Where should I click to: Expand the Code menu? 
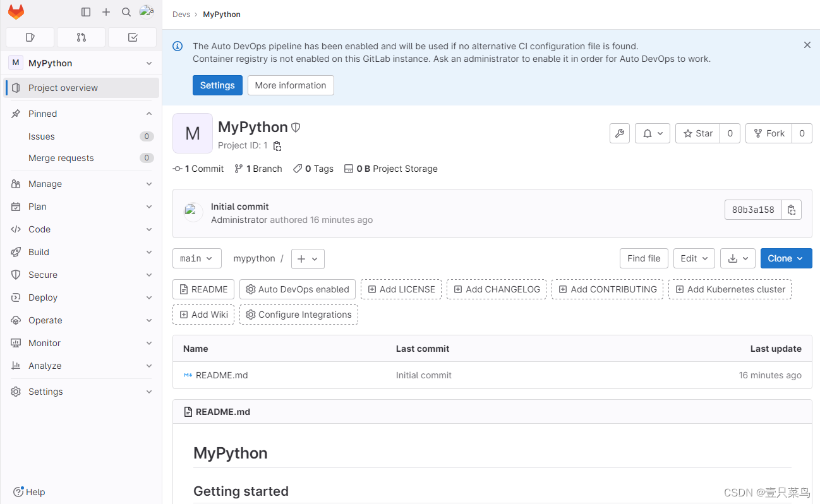tap(81, 229)
